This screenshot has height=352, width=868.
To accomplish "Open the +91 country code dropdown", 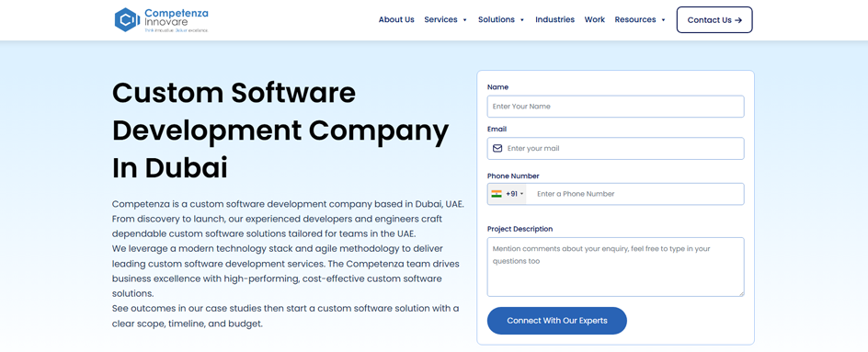I will point(507,194).
